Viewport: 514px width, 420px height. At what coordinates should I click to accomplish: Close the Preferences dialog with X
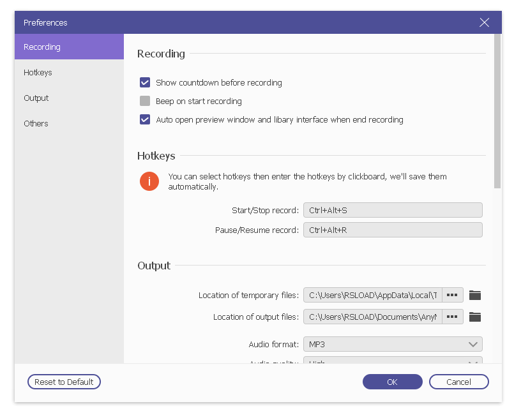pyautogui.click(x=484, y=22)
